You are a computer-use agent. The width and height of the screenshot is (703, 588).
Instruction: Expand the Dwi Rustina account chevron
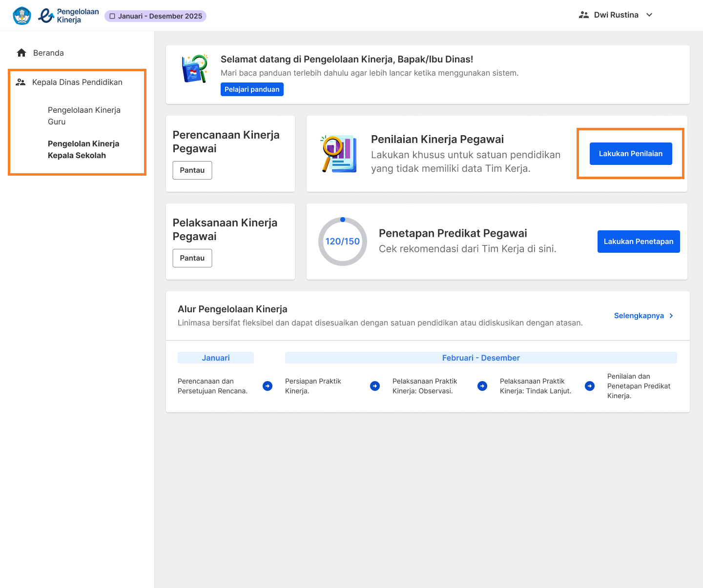pos(649,15)
